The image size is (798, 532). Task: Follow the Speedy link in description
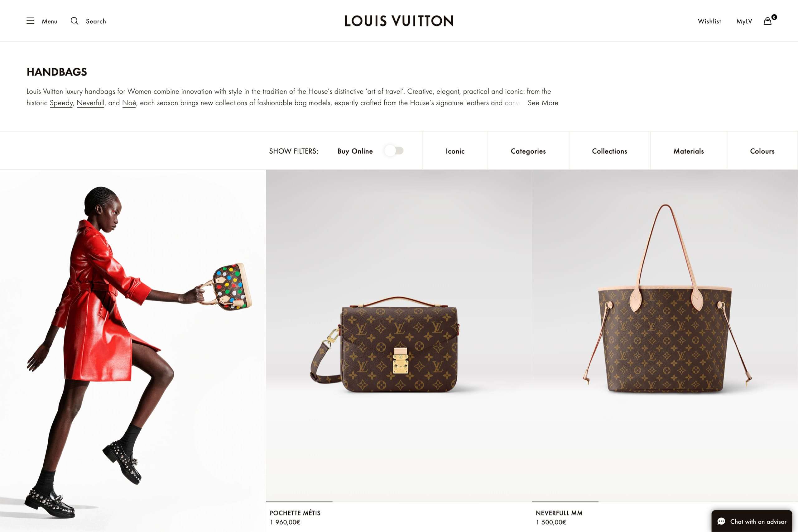(61, 103)
